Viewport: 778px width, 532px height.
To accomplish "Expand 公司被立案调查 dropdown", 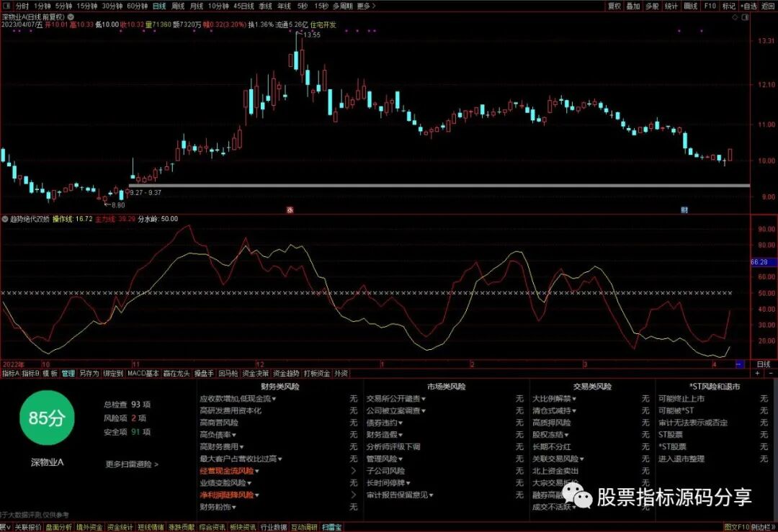I will click(x=396, y=410).
